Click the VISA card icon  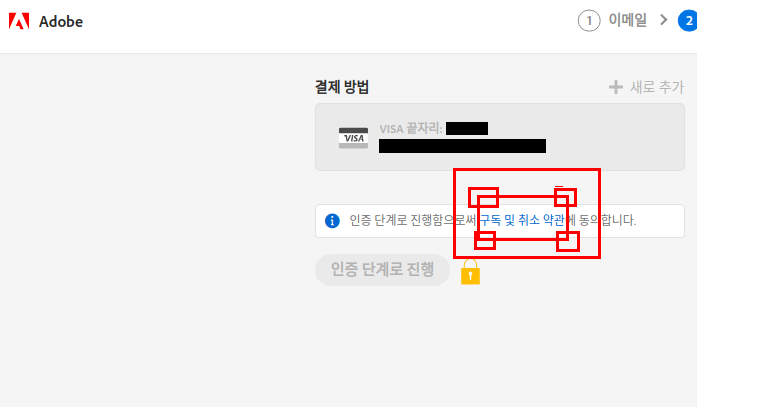(353, 138)
